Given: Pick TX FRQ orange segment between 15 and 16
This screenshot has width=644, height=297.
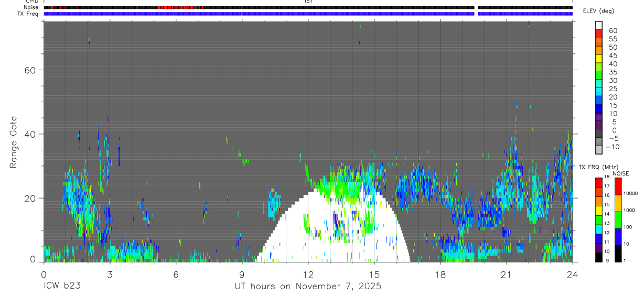Looking at the screenshot, I should click(599, 201).
